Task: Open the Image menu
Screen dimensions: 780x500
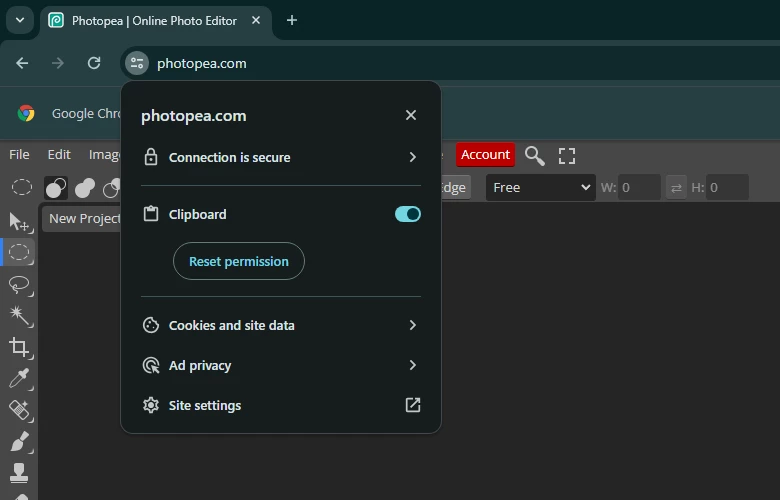Action: coord(104,155)
